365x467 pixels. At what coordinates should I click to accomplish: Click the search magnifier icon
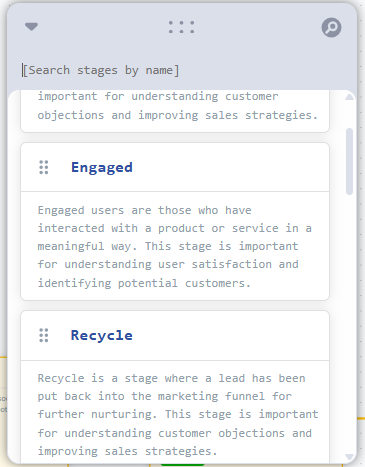click(x=331, y=27)
